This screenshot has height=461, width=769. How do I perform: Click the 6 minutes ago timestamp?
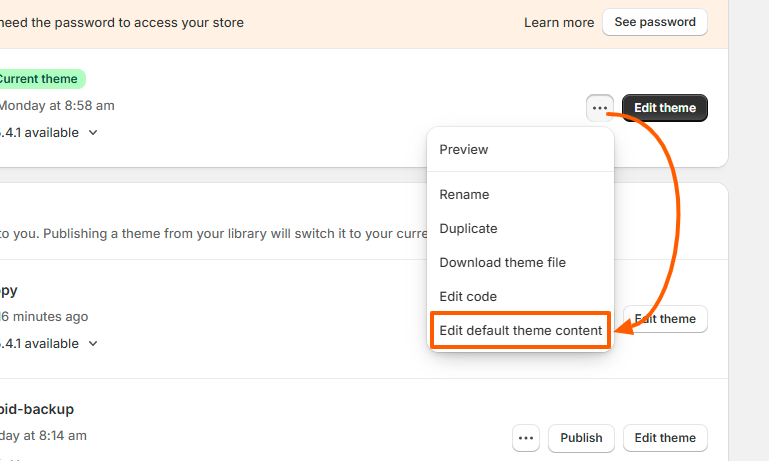(44, 316)
